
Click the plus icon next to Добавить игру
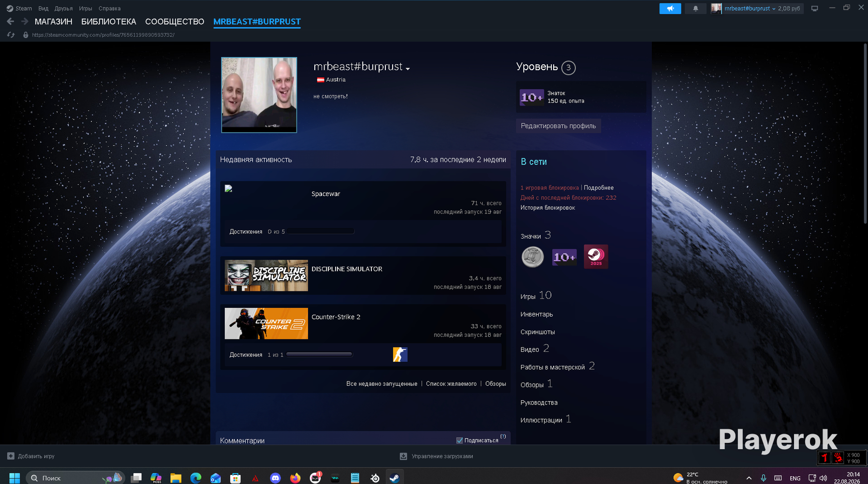pyautogui.click(x=11, y=456)
